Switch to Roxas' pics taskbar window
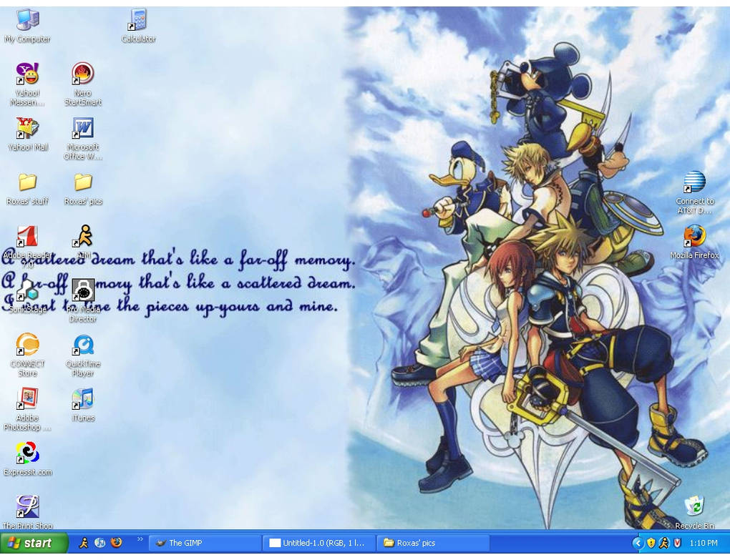Screen dimensions: 730x560 point(434,543)
